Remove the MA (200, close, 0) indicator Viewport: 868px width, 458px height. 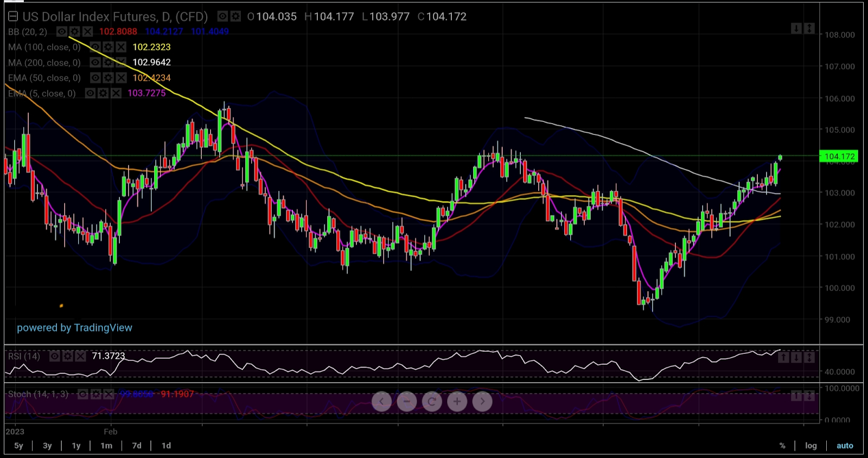coord(121,62)
